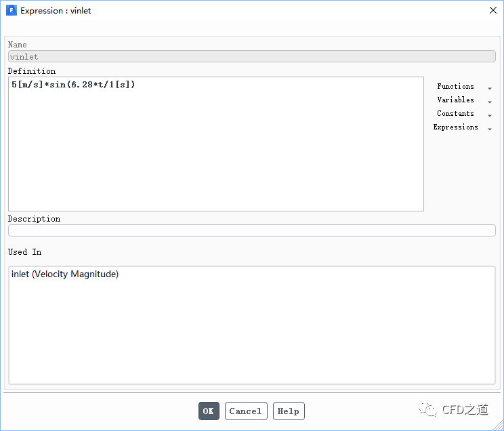
Task: Click the arrow beside Constants
Action: [490, 116]
